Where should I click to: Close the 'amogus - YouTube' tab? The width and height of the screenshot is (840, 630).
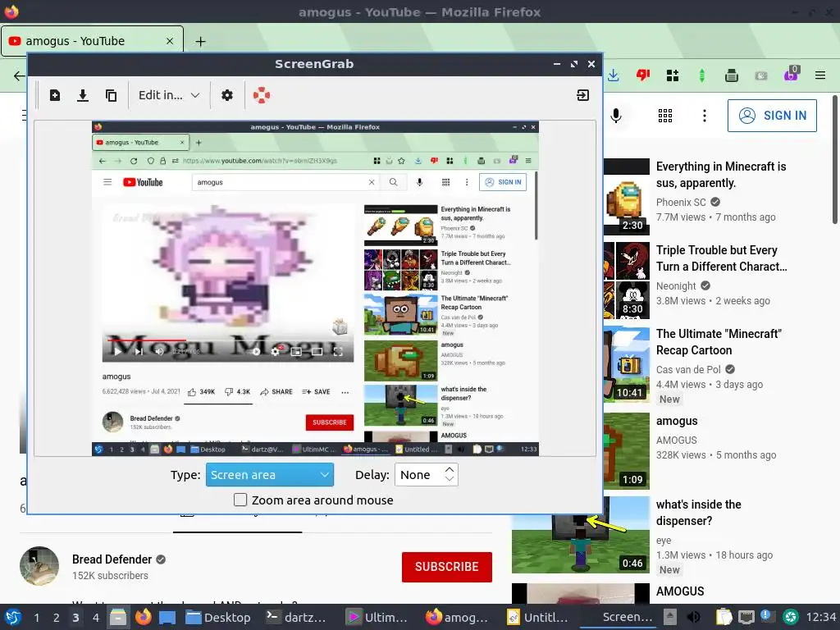click(x=169, y=41)
